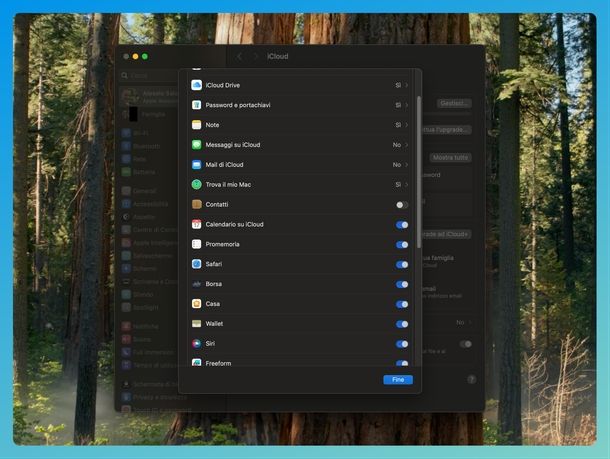The height and width of the screenshot is (459, 610).
Task: Click the iCloud Drive cloud icon
Action: (x=196, y=85)
